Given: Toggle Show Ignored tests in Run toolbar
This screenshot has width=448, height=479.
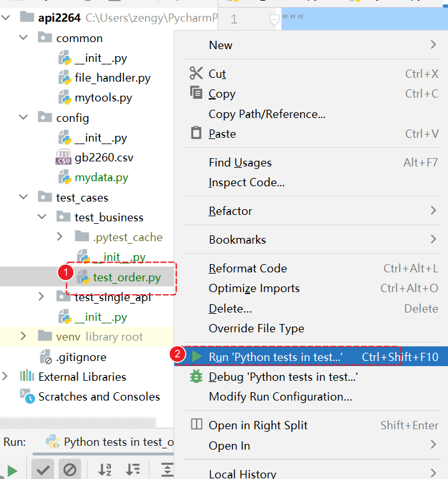Looking at the screenshot, I should click(70, 469).
